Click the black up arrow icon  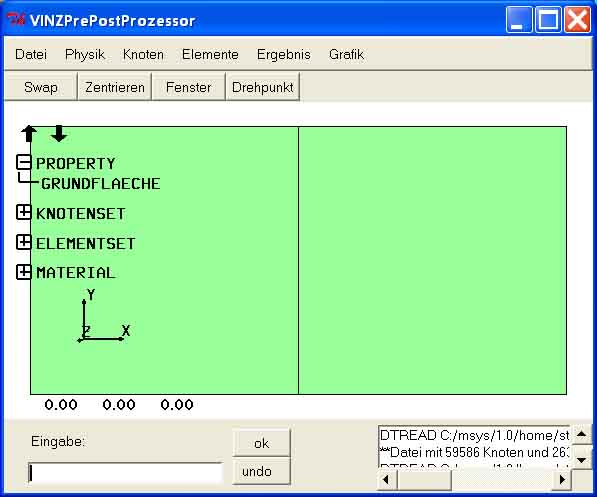(x=29, y=134)
